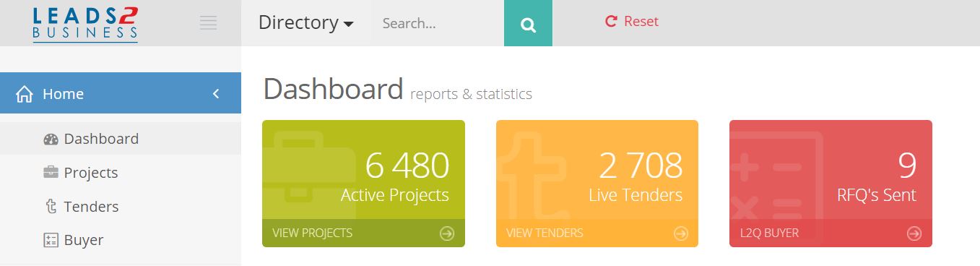Select the Home sidebar item
The width and height of the screenshot is (980, 266).
[121, 93]
